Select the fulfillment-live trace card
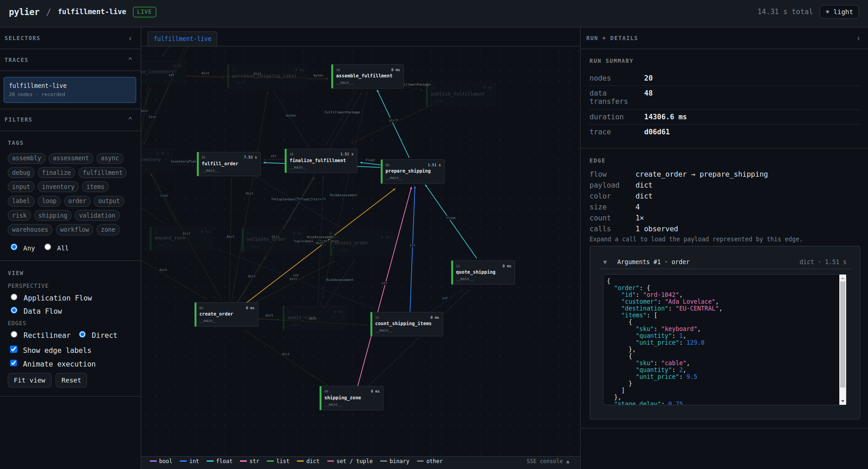Screen dimensions: 868x469 click(70, 90)
